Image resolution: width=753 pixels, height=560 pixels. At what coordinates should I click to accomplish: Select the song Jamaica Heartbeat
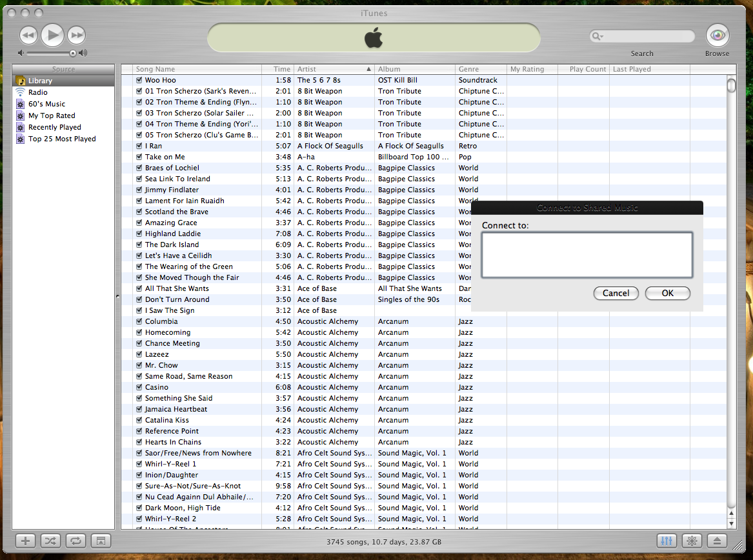coord(176,409)
